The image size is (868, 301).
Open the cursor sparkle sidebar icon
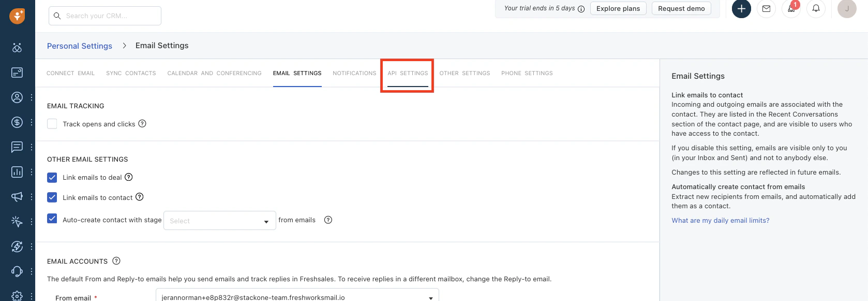click(x=17, y=222)
